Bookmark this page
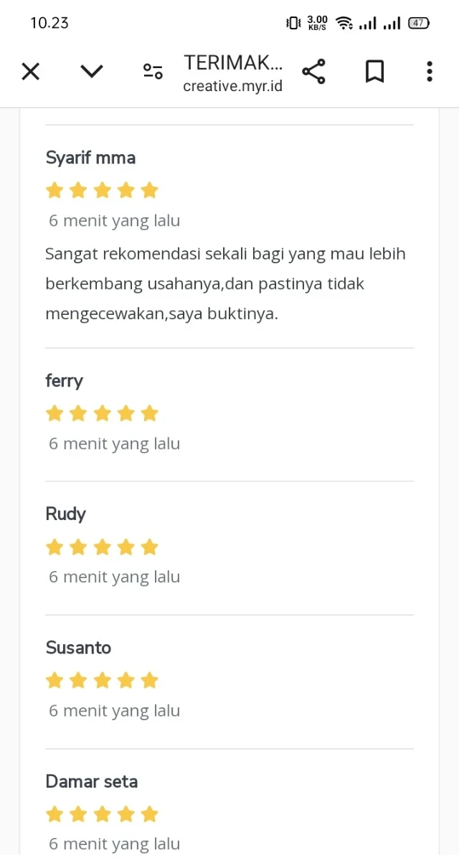The image size is (459, 868). tap(374, 72)
